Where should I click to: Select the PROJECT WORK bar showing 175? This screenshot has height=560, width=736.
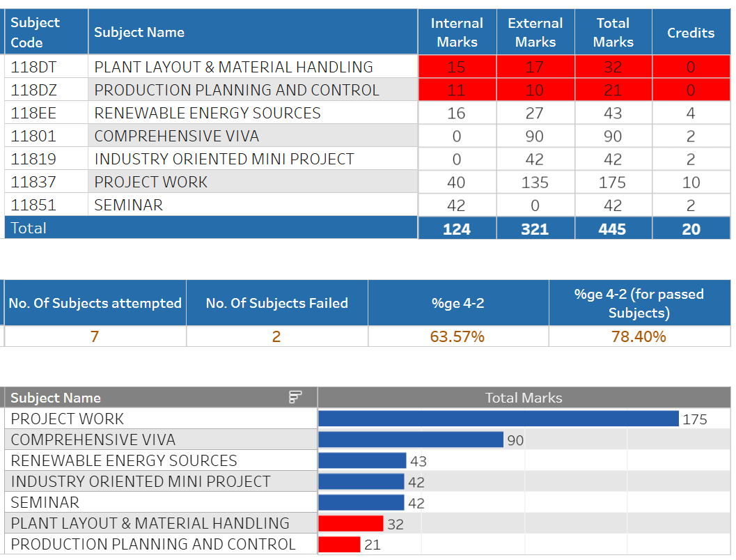pyautogui.click(x=498, y=419)
